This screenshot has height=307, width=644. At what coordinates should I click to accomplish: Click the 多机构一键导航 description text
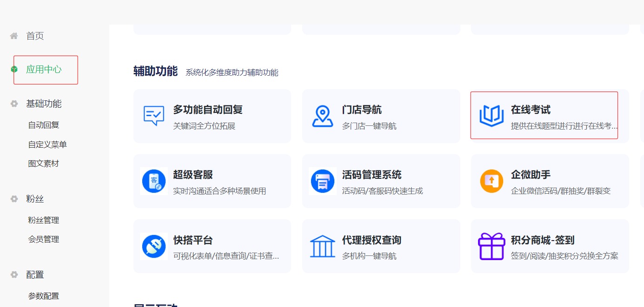point(369,256)
